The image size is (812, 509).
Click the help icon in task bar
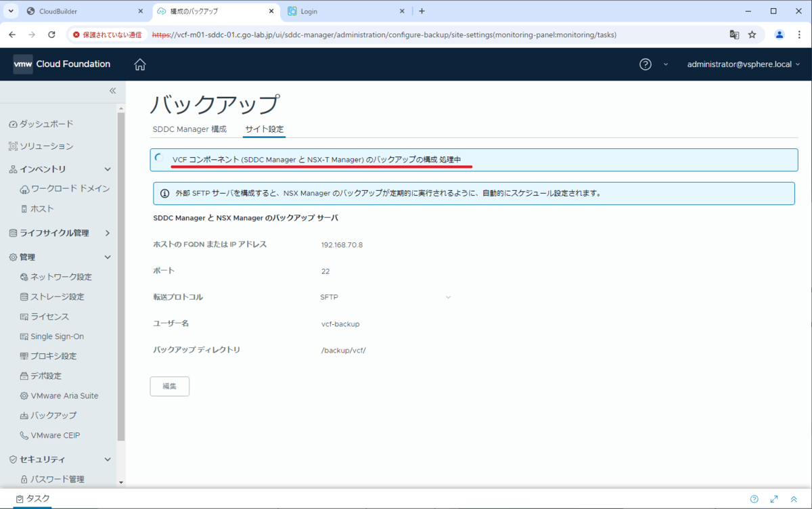pyautogui.click(x=754, y=499)
